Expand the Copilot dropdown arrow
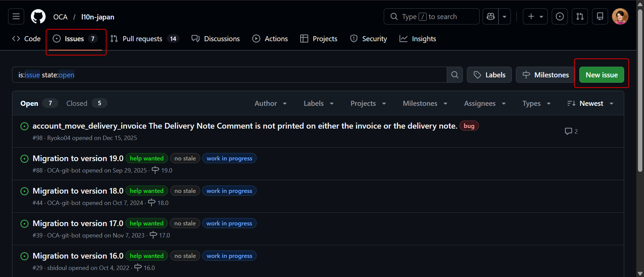The image size is (644, 277). click(504, 16)
